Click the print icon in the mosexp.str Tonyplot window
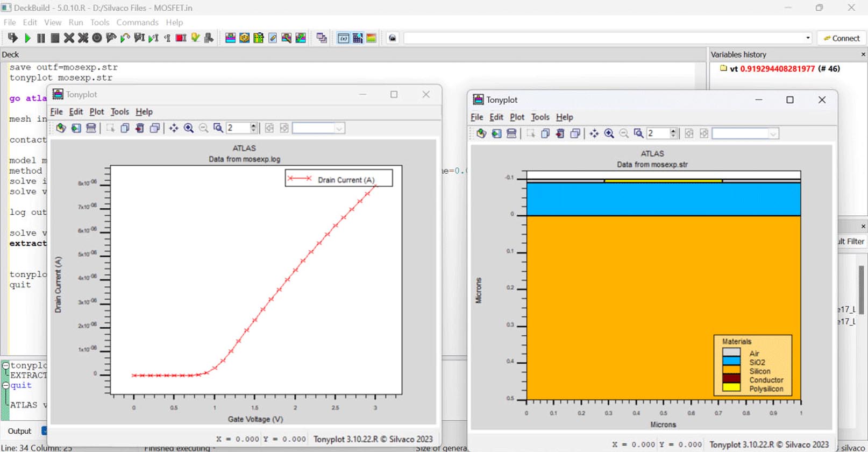 pyautogui.click(x=511, y=133)
